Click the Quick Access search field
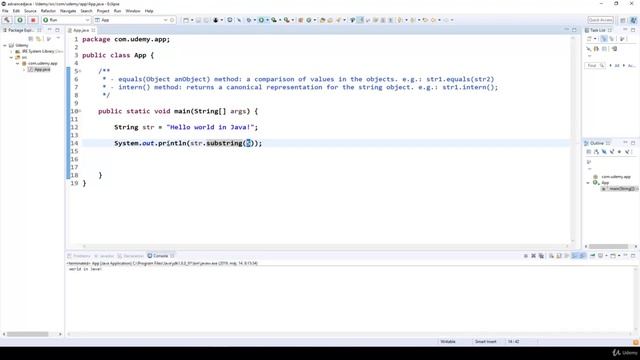Screen dimensions: 640x360 [x=600, y=20]
